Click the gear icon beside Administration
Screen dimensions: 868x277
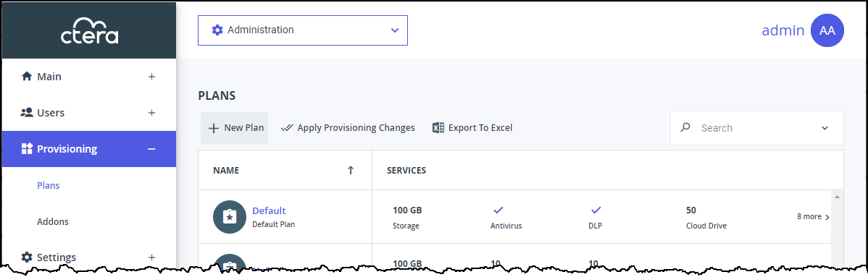[217, 30]
